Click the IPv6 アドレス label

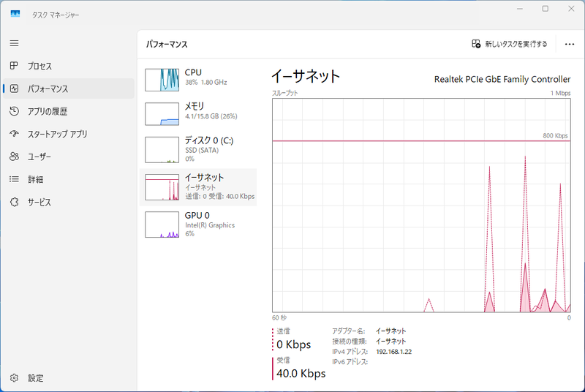coord(350,362)
